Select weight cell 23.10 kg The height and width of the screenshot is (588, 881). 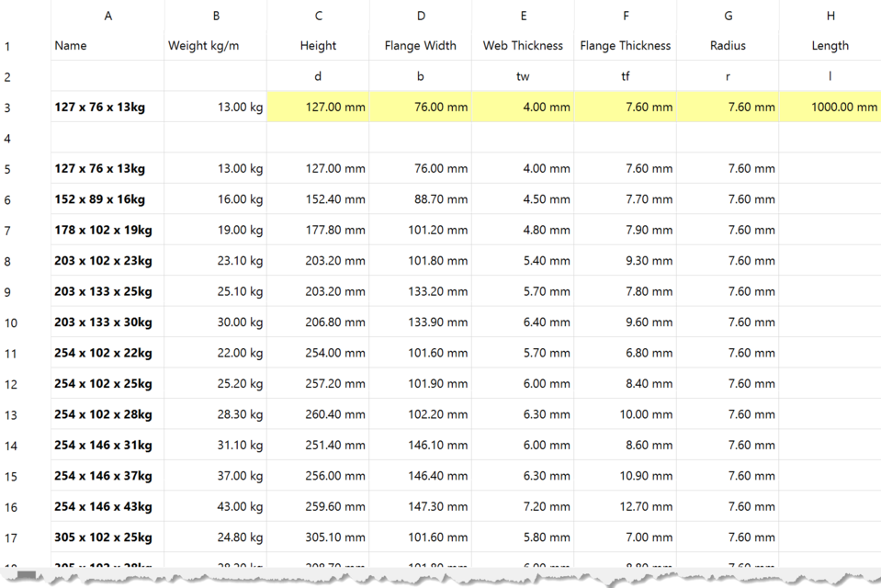[x=215, y=261]
